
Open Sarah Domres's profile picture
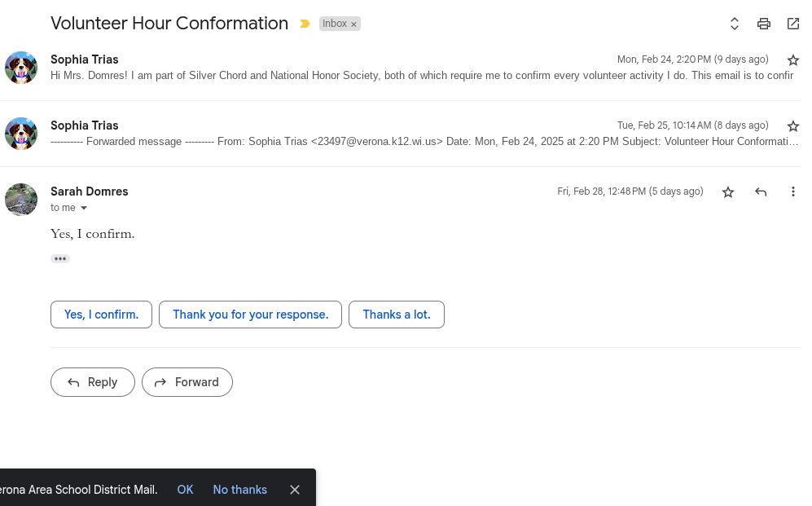point(21,200)
